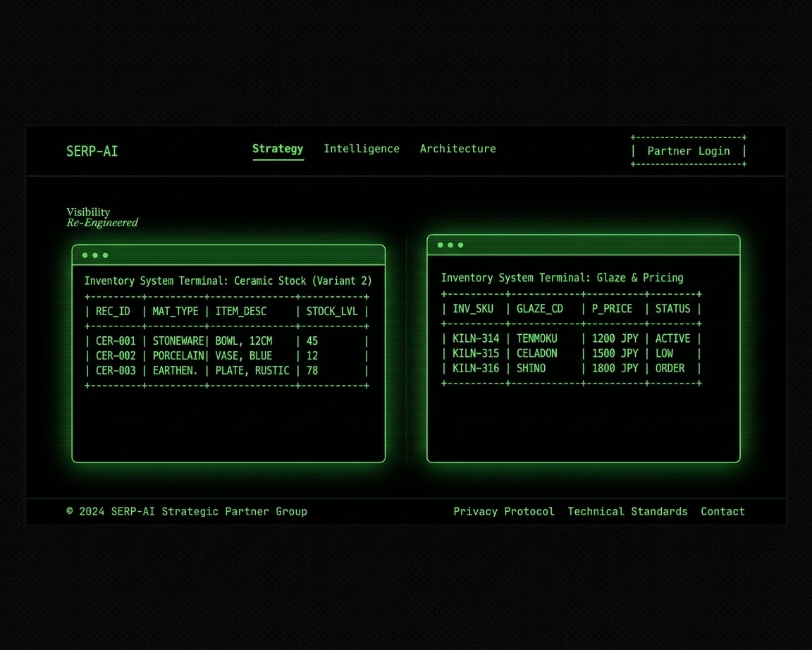Select the CER-002 record cell
The height and width of the screenshot is (650, 812).
116,356
